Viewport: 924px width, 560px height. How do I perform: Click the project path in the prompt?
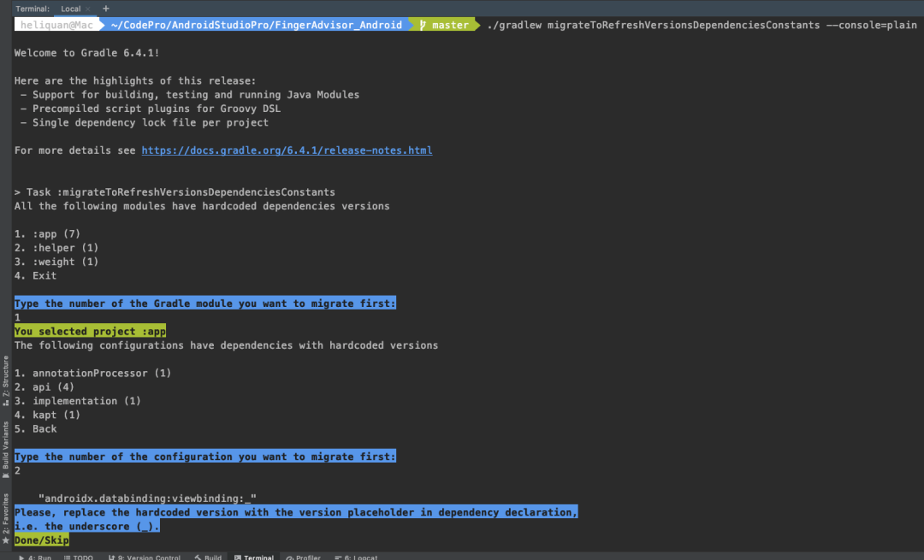(x=256, y=25)
